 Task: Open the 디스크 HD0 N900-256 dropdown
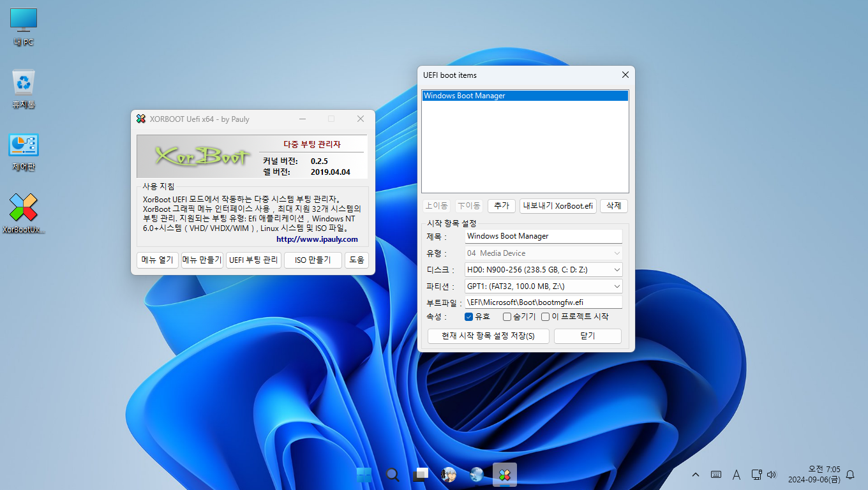[543, 270]
